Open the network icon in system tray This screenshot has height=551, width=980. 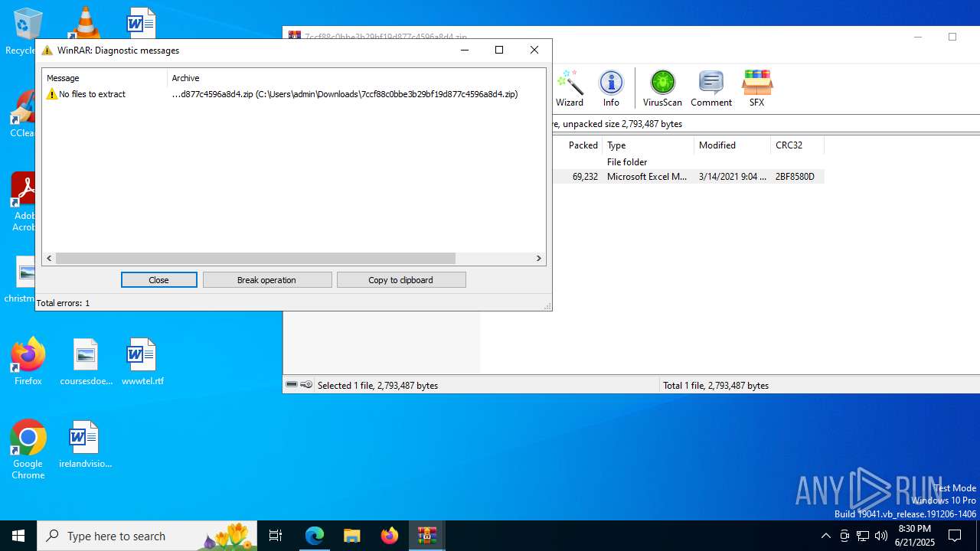point(863,536)
